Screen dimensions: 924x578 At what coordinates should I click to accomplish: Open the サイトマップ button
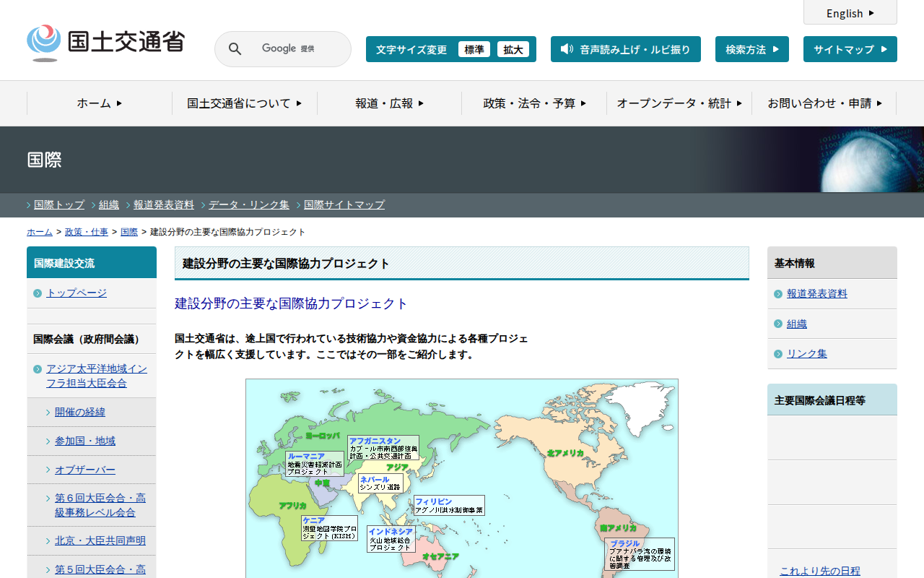point(850,49)
